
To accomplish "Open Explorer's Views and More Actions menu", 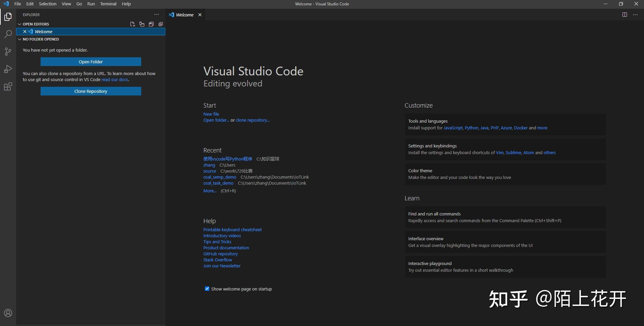I will (x=157, y=15).
